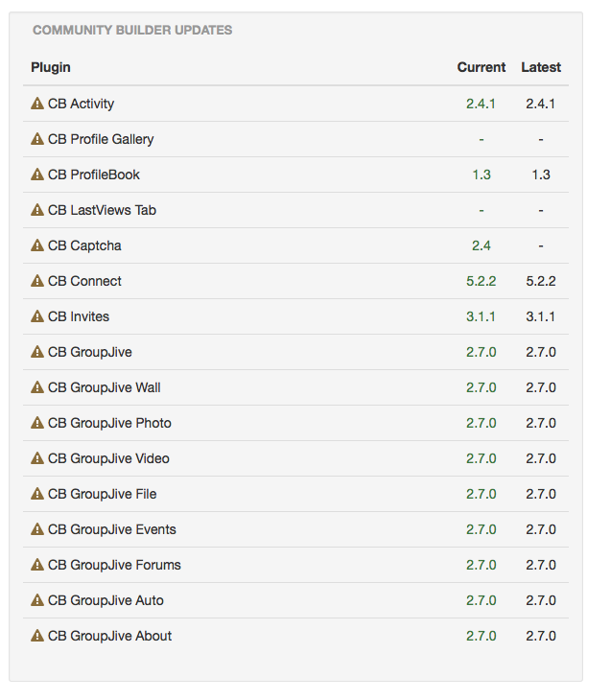The height and width of the screenshot is (700, 611).
Task: Select the CB GroupJive plugin name
Action: point(90,352)
